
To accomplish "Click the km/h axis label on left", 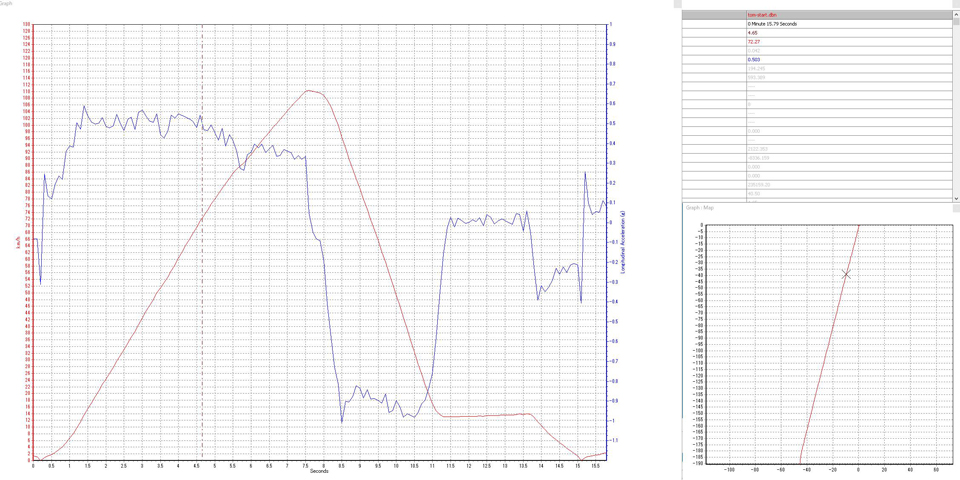I will pyautogui.click(x=17, y=242).
